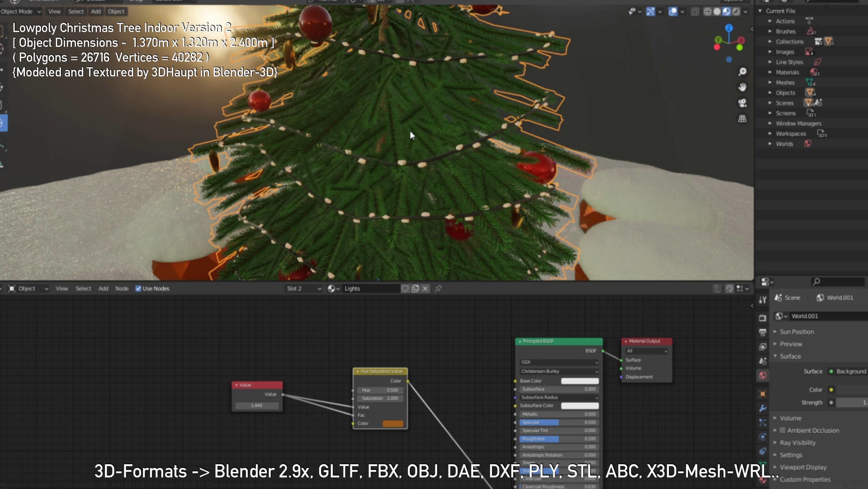Select wireframe viewport shading
Viewport: 868px width, 489px height.
click(x=708, y=12)
